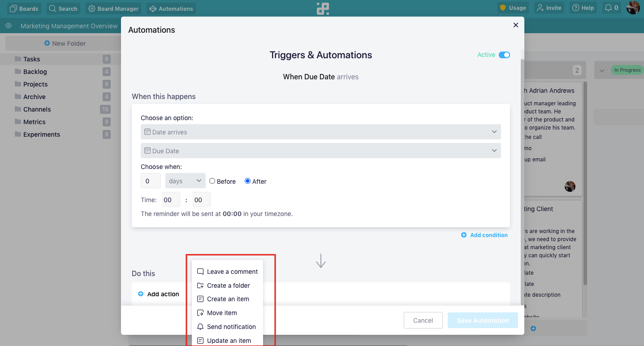Open the Date arrives option dropdown
The image size is (644, 346).
[321, 132]
